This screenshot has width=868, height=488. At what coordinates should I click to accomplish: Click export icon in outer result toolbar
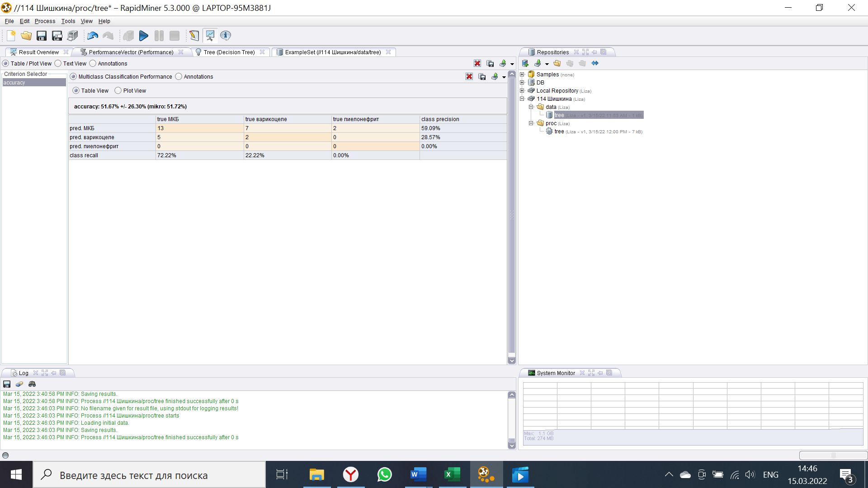coord(503,64)
